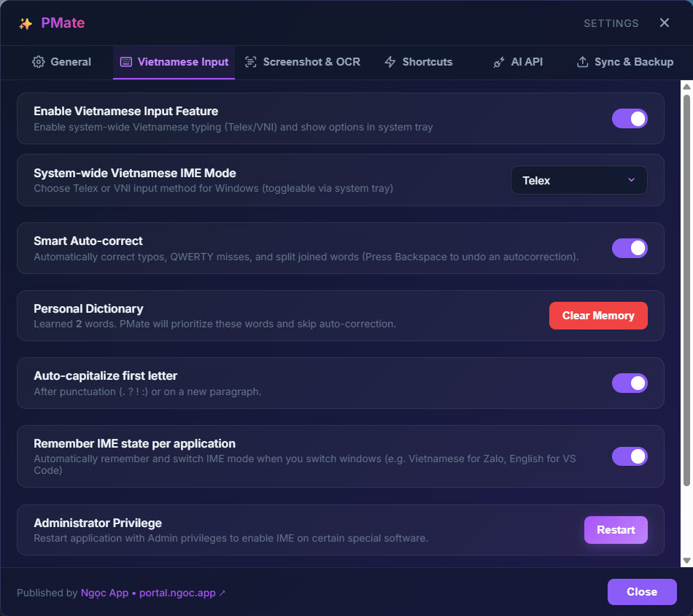This screenshot has width=693, height=616.
Task: Turn off Remember IME state per application
Action: coord(630,456)
